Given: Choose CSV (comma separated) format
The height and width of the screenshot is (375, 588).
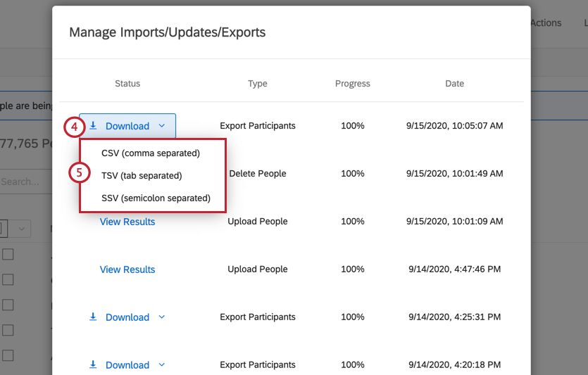Looking at the screenshot, I should tap(151, 153).
